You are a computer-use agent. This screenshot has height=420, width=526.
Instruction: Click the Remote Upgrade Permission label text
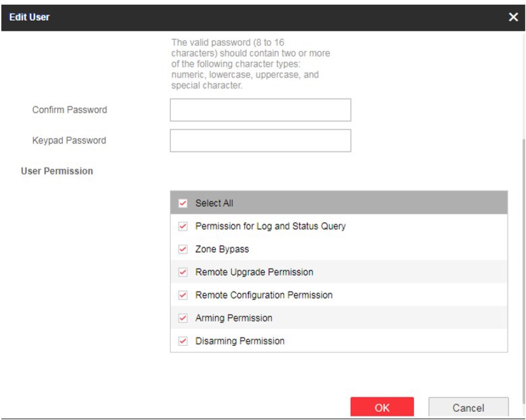pyautogui.click(x=254, y=272)
